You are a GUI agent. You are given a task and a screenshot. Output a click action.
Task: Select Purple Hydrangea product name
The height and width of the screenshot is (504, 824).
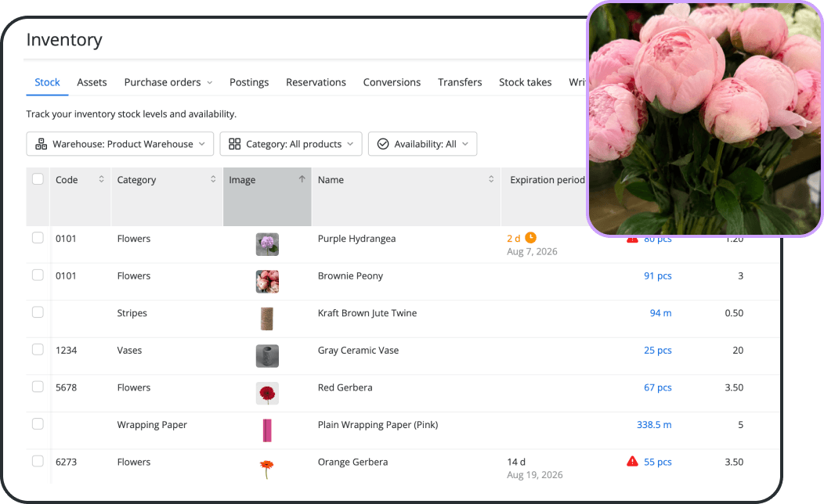[x=357, y=239]
